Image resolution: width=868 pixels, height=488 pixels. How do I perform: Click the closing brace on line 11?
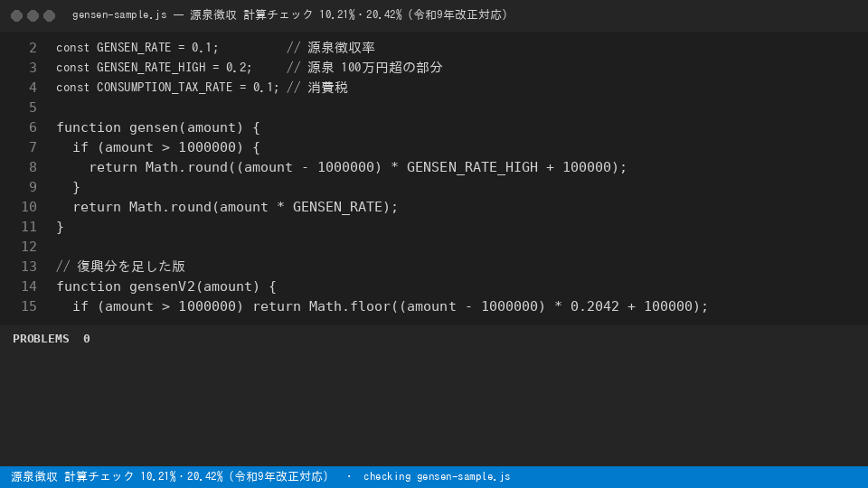coord(60,228)
